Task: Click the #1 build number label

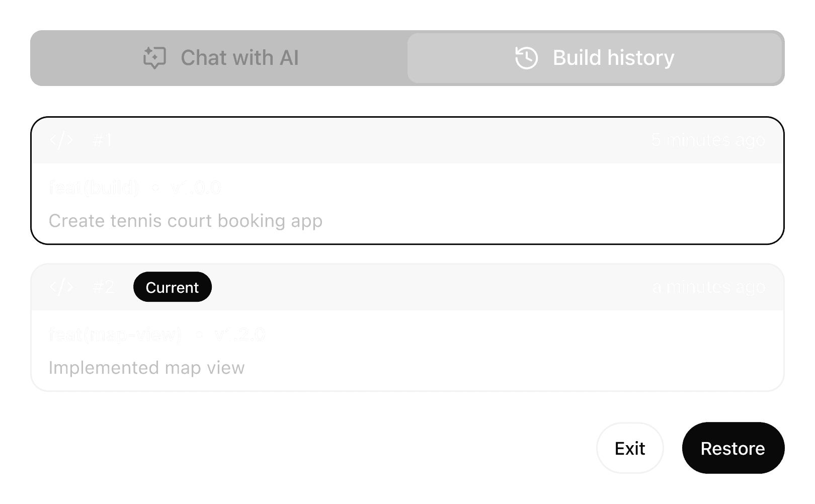Action: click(x=103, y=140)
